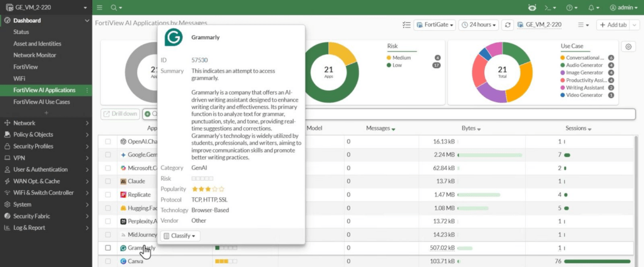Screen dimensions: 644x267
Task: Click the Microsoft Copilot icon in the table
Action: click(123, 168)
